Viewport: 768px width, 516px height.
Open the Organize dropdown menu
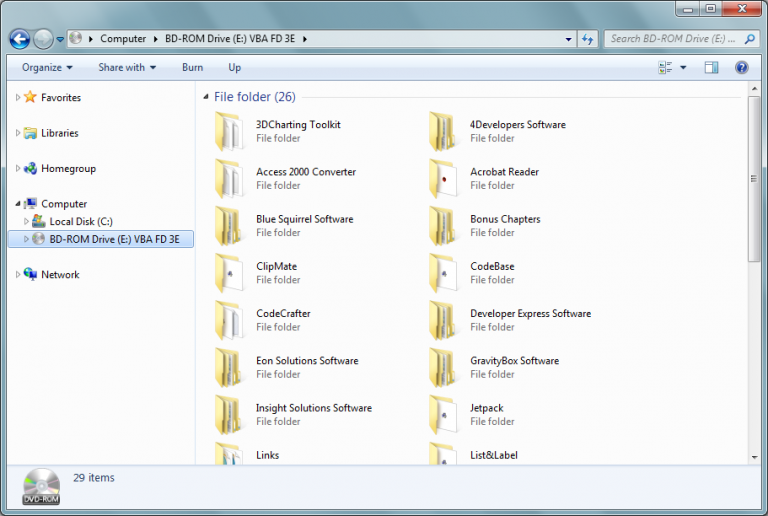(x=47, y=67)
